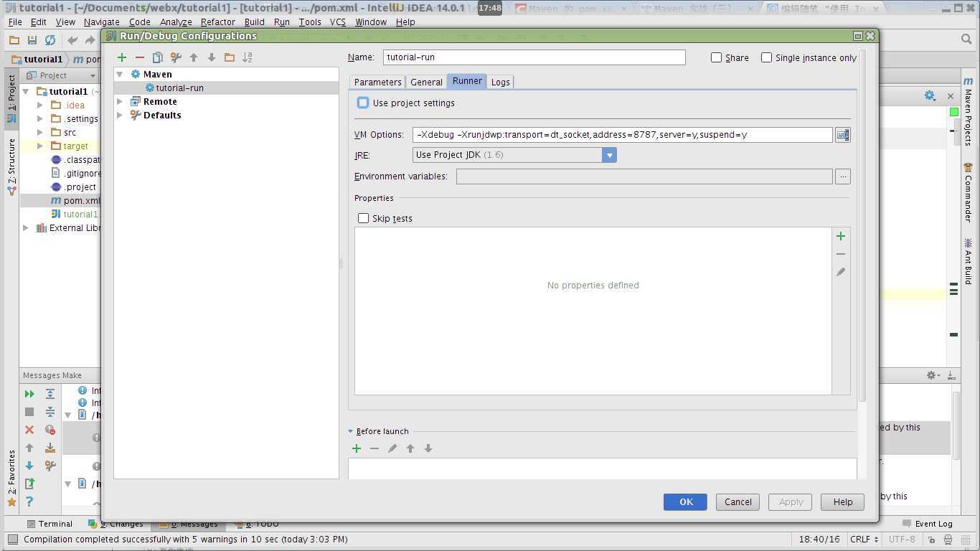The height and width of the screenshot is (551, 980).
Task: Enable Use project settings checkbox
Action: pos(364,103)
